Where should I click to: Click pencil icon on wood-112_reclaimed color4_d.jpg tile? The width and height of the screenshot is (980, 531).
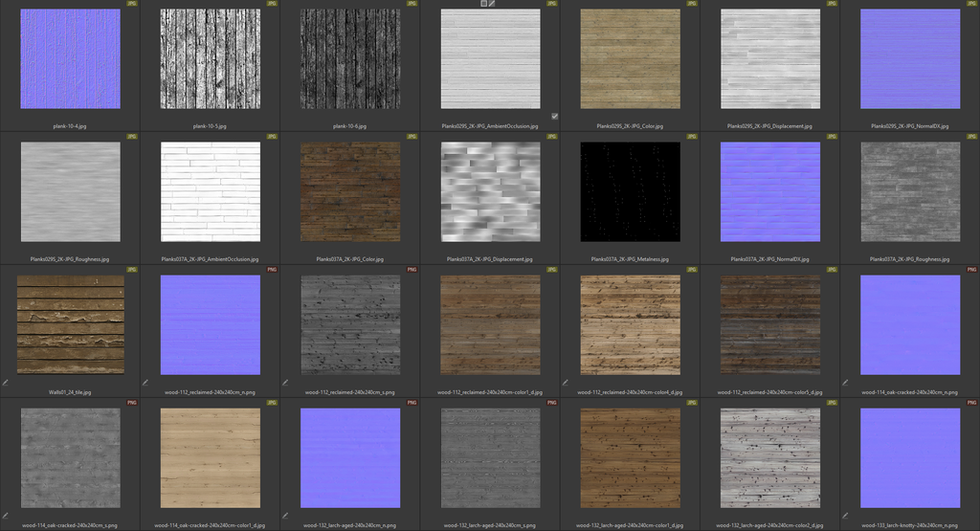(566, 382)
